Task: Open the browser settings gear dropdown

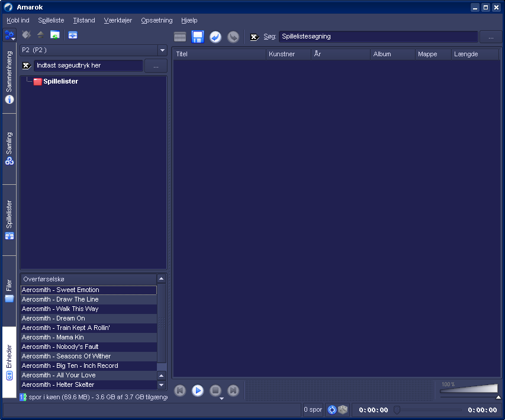Action: click(x=9, y=35)
